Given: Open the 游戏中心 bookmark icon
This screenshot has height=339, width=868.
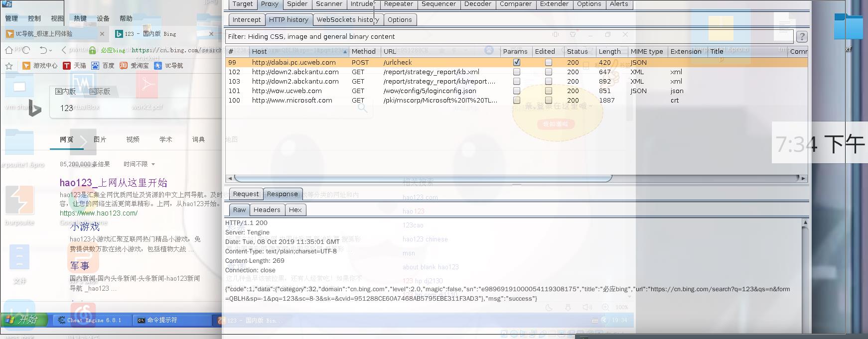Looking at the screenshot, I should (x=26, y=66).
